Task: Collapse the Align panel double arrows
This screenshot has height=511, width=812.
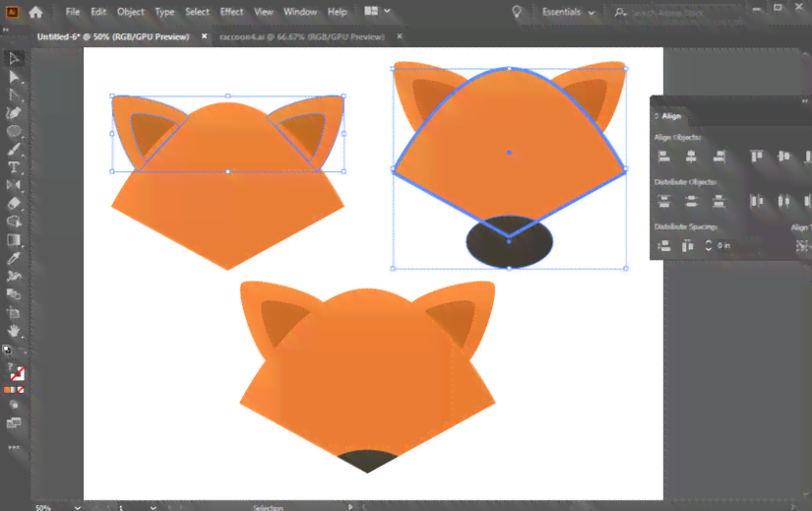Action: 805,100
